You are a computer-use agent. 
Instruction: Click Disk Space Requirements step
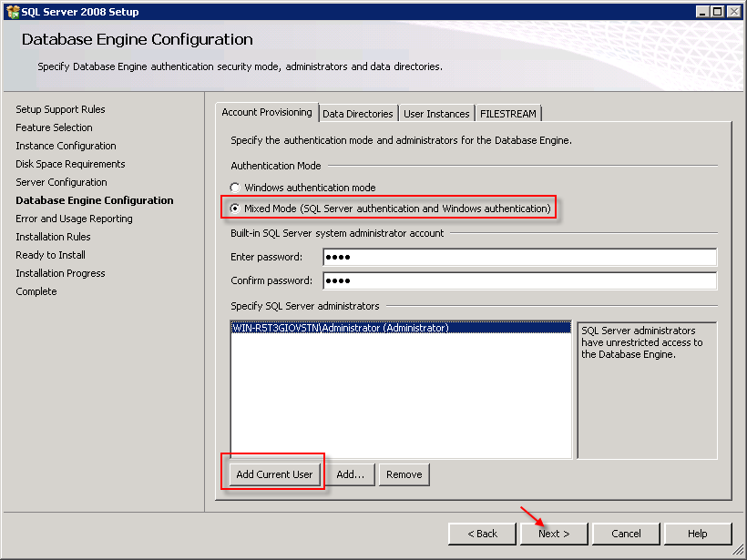coord(70,164)
